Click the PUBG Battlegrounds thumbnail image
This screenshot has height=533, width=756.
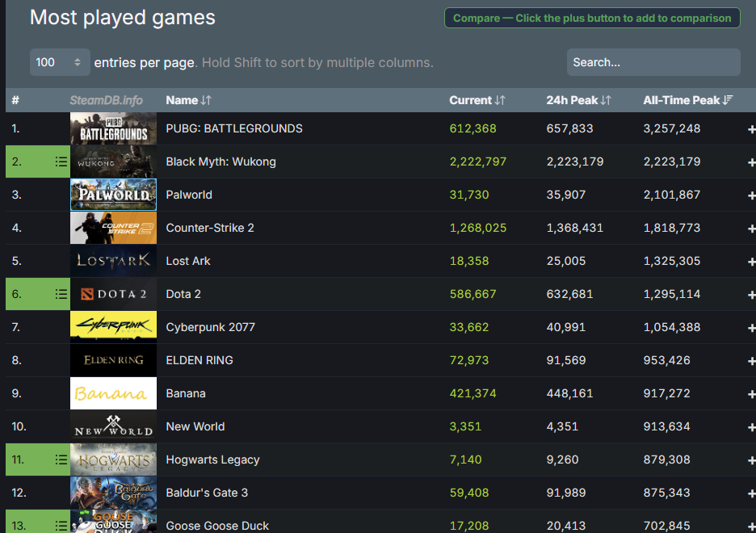point(113,128)
